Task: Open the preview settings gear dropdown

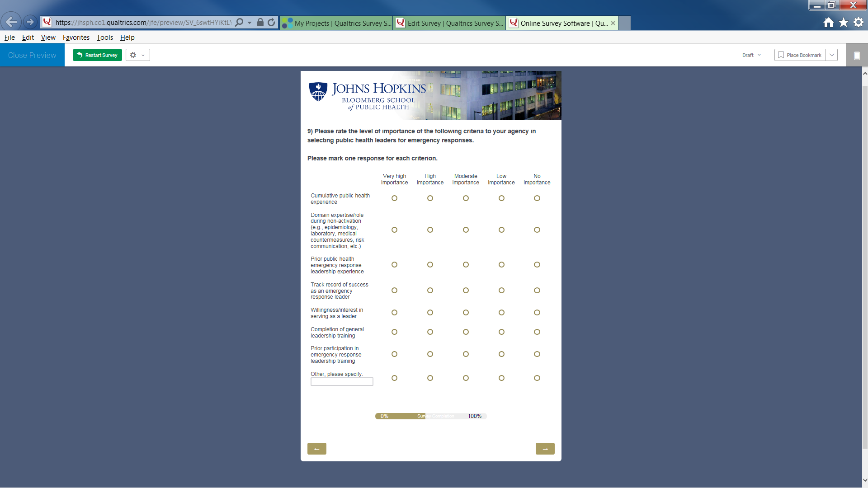Action: click(x=137, y=55)
